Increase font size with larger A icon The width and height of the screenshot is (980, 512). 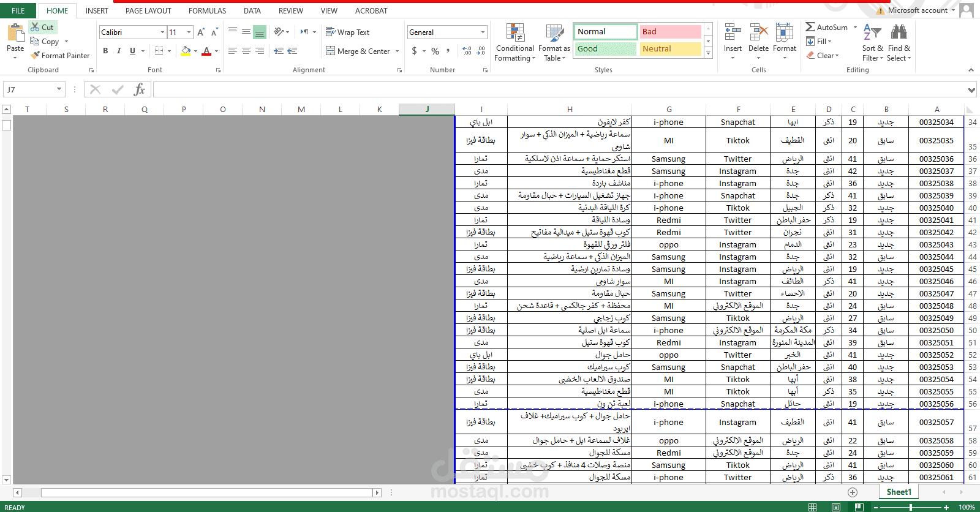pyautogui.click(x=201, y=32)
